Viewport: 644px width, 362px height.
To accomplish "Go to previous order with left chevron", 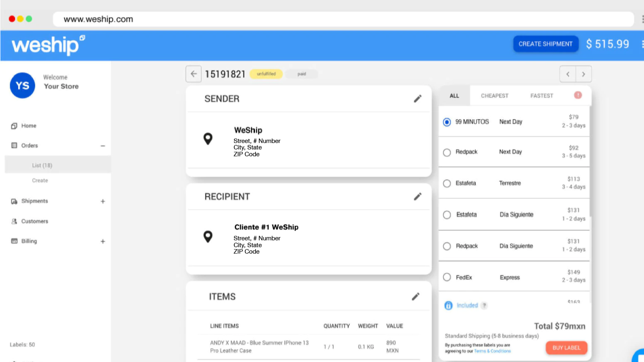I will tap(568, 74).
